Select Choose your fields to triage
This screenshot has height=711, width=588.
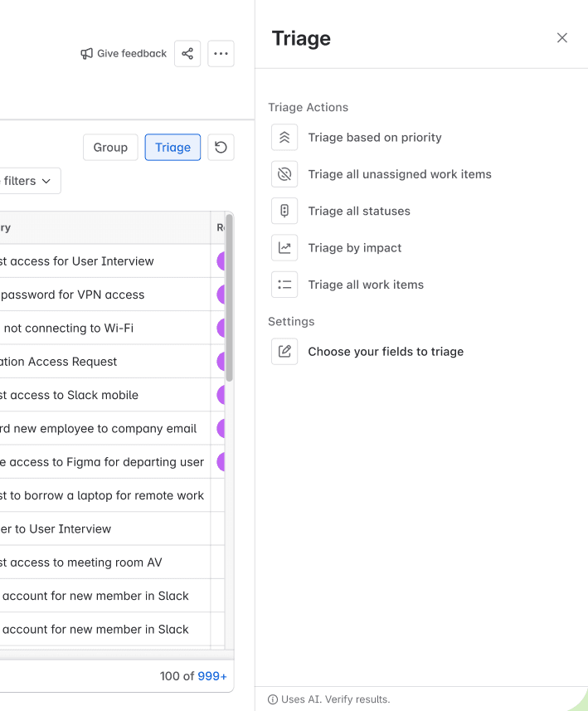386,352
